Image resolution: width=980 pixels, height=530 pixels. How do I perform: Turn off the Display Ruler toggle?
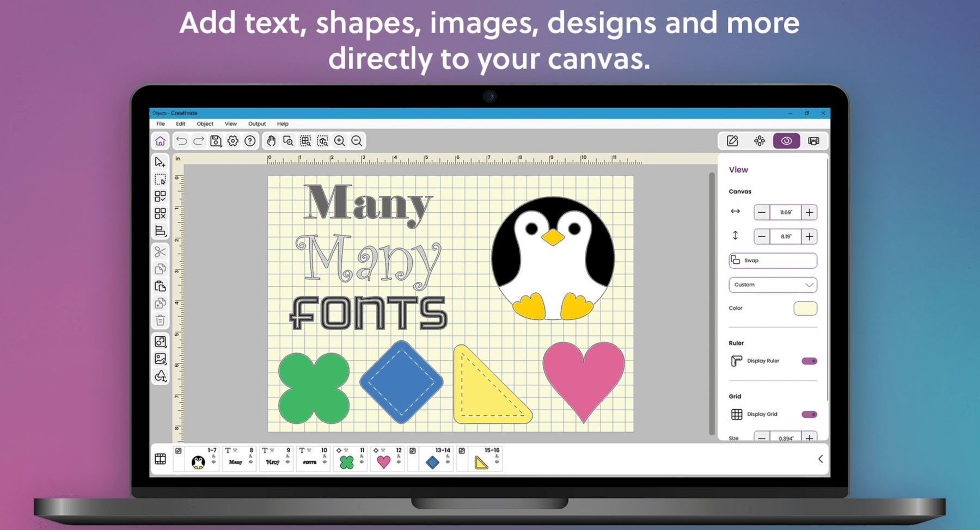[x=808, y=361]
